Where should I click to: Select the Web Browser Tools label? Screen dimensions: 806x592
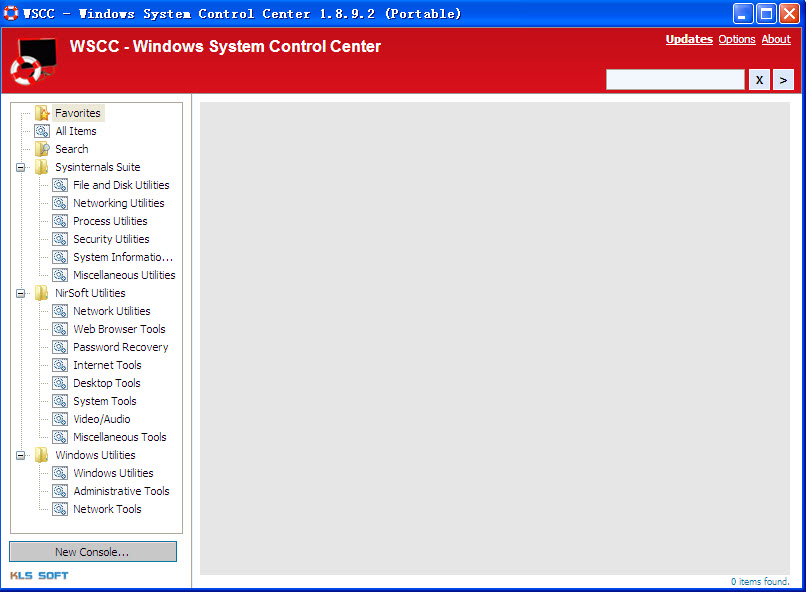click(x=119, y=329)
